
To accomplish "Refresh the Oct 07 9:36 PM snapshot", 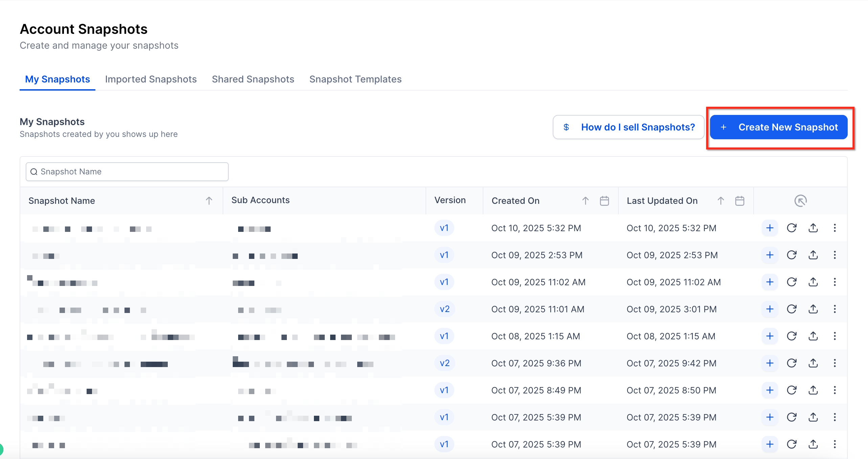I will (x=792, y=363).
